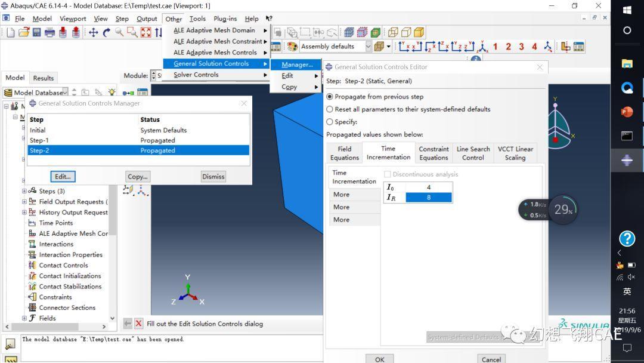Viewport: 644px width, 363px height.
Task: Toggle the Discontinuous analysis checkbox
Action: point(388,174)
